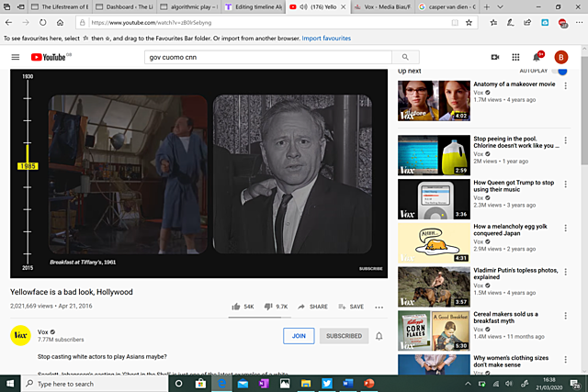Click the Type here to search taskbar box
588x392 pixels.
(x=95, y=384)
